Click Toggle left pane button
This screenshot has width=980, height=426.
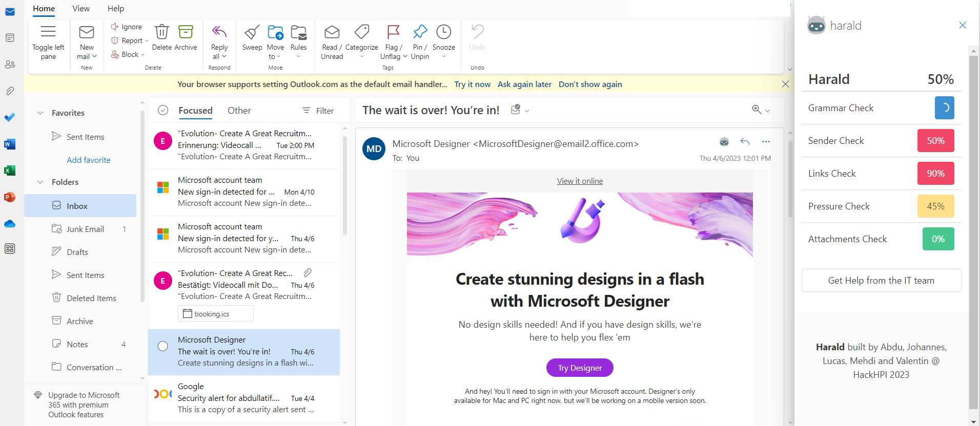[x=48, y=42]
